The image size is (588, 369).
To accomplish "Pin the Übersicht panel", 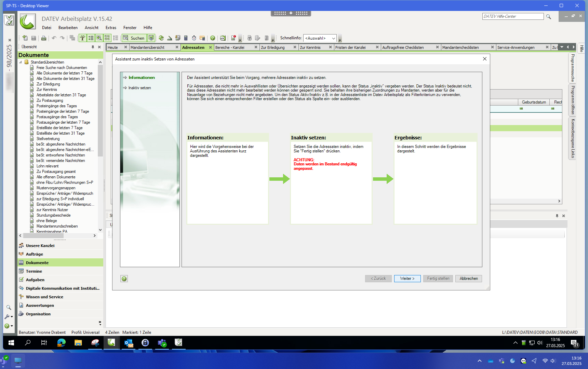I will click(x=93, y=47).
